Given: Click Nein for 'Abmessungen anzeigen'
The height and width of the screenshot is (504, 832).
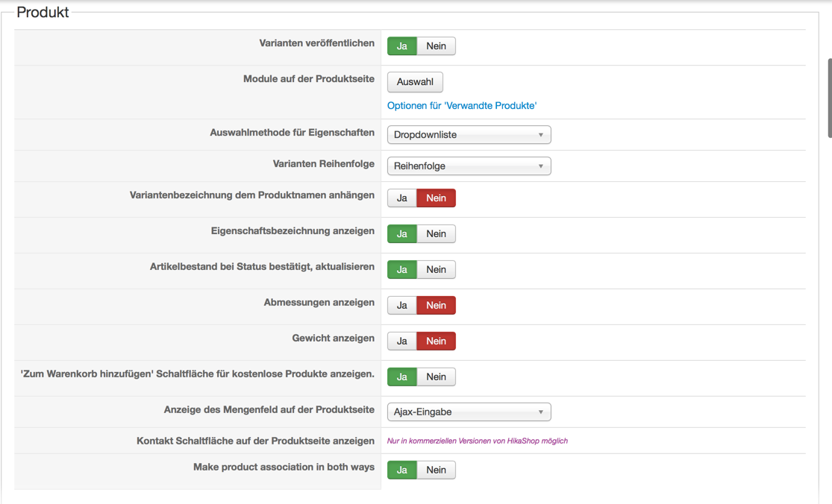Looking at the screenshot, I should coord(436,306).
